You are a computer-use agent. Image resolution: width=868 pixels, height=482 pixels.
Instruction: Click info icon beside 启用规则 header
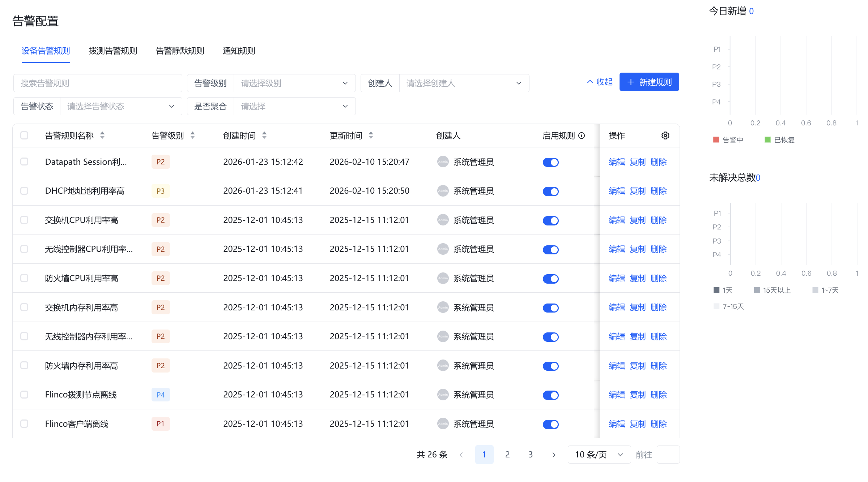click(582, 135)
